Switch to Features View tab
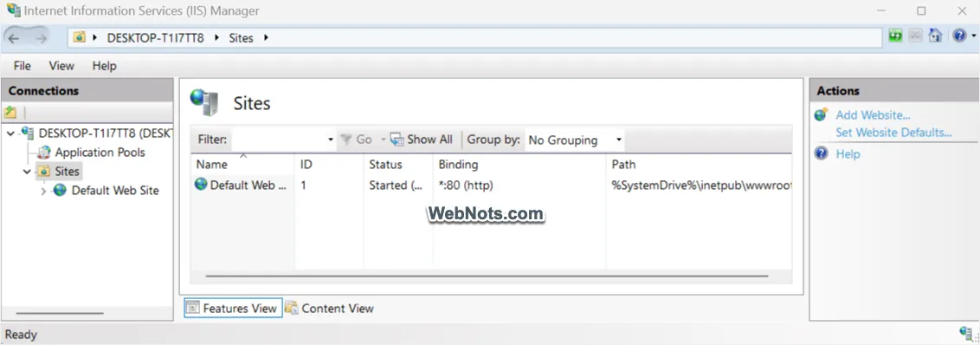The width and height of the screenshot is (980, 345). coord(233,308)
